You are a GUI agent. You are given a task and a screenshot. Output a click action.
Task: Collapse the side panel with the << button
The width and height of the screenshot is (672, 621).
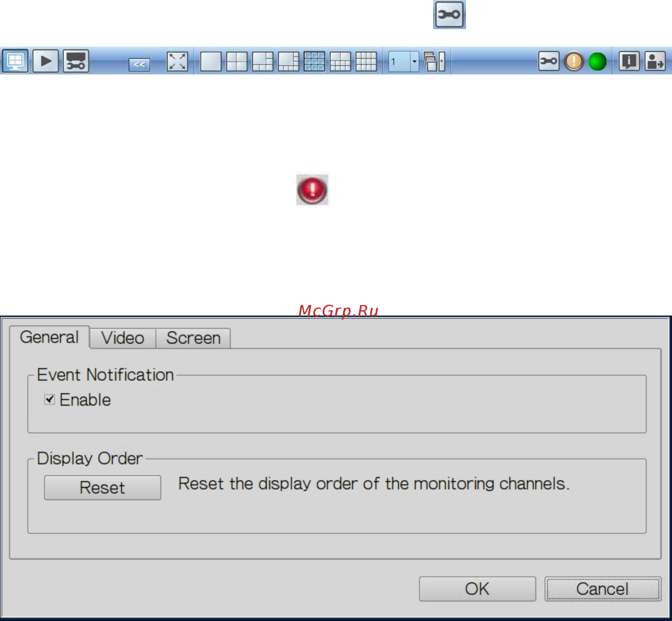click(x=139, y=64)
